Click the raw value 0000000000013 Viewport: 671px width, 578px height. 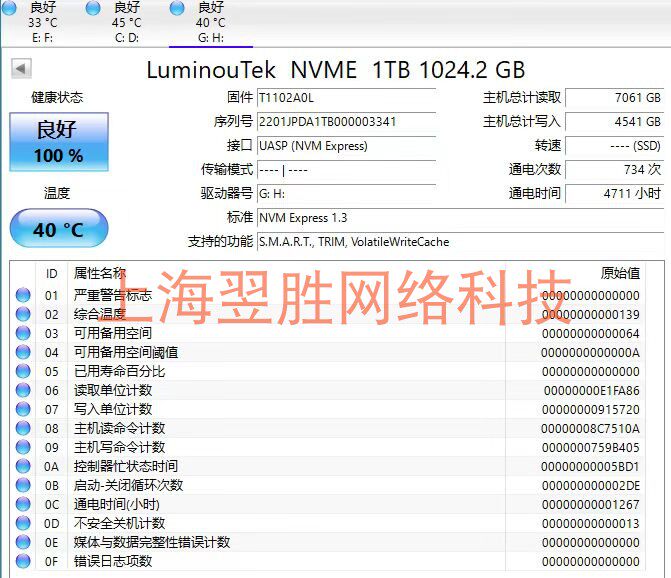591,524
